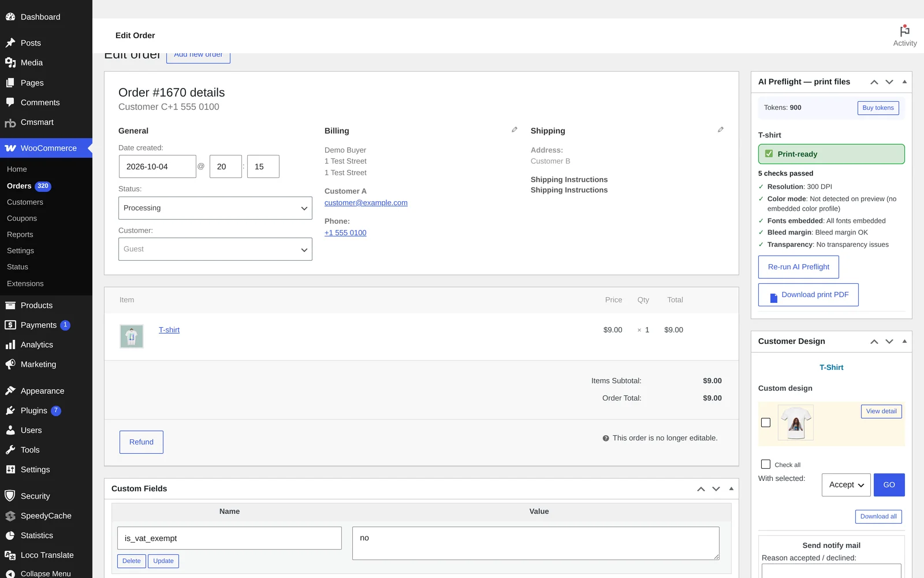Toggle the Custom Fields panel triangle
The width and height of the screenshot is (924, 578).
[x=731, y=488]
